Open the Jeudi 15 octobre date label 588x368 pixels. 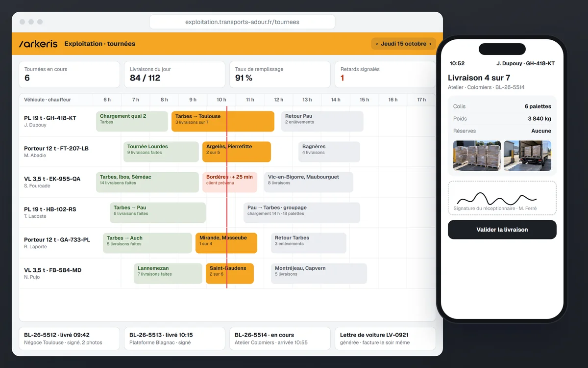click(x=403, y=44)
